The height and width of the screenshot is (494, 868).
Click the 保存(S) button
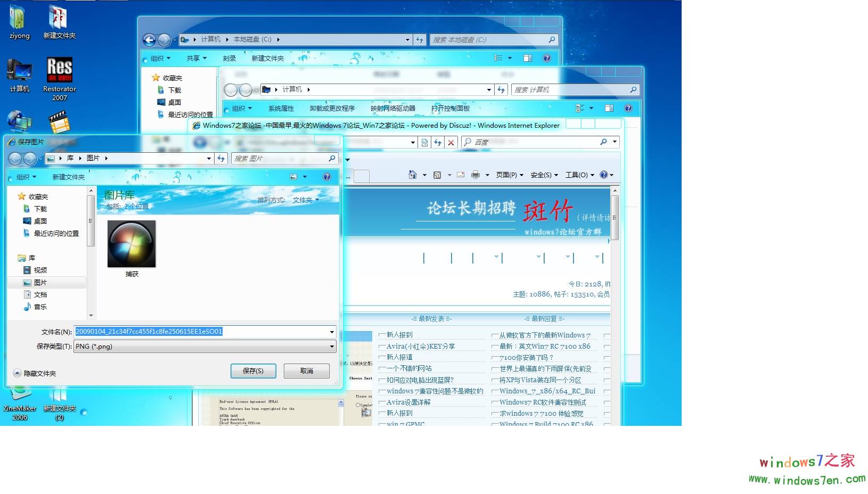point(253,370)
